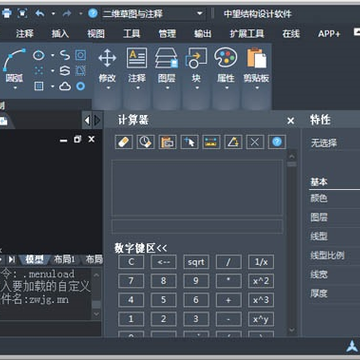Paste calculator value to command line icon

click(167, 142)
